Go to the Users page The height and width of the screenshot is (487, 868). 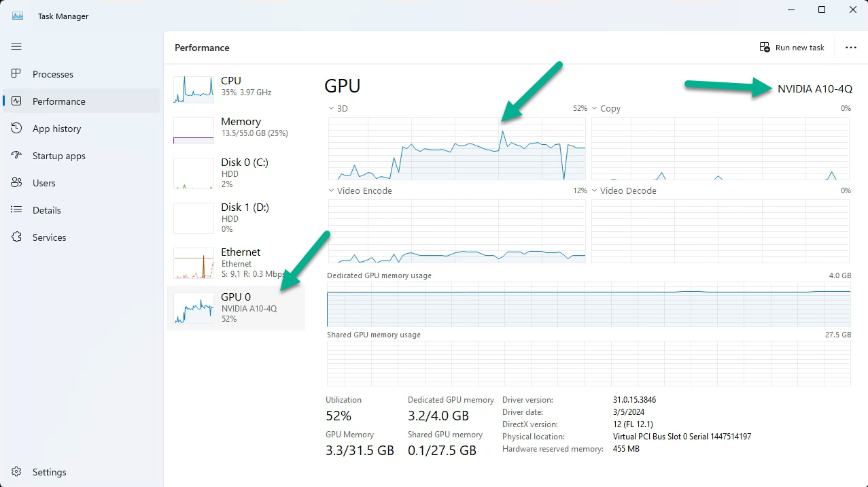pyautogui.click(x=44, y=183)
